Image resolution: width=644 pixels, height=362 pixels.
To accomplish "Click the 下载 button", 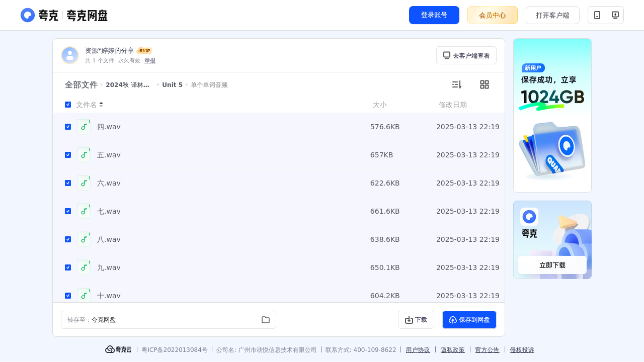I will coord(416,320).
